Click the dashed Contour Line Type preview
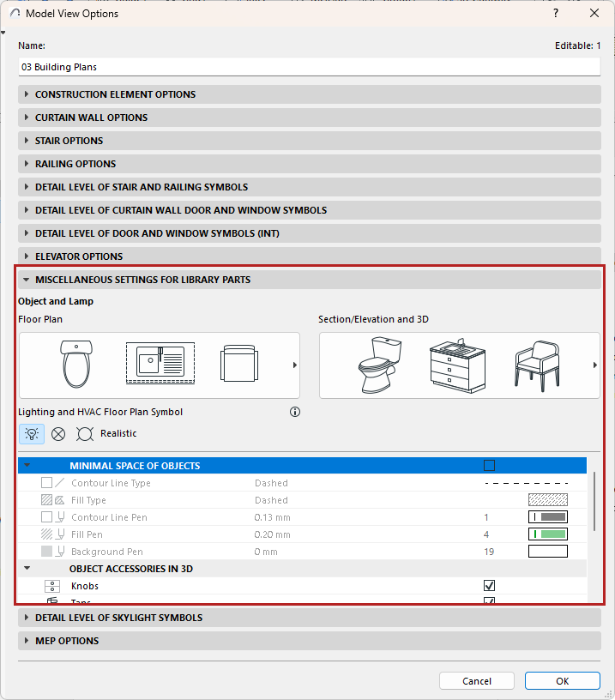The image size is (615, 700). 526,483
